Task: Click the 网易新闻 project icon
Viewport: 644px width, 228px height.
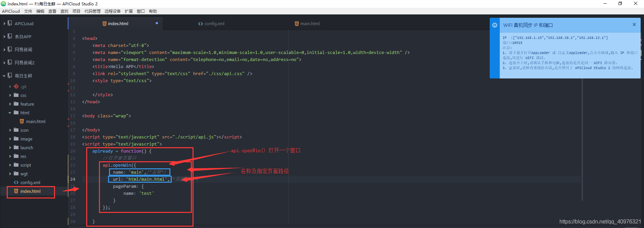Action: [x=10, y=49]
